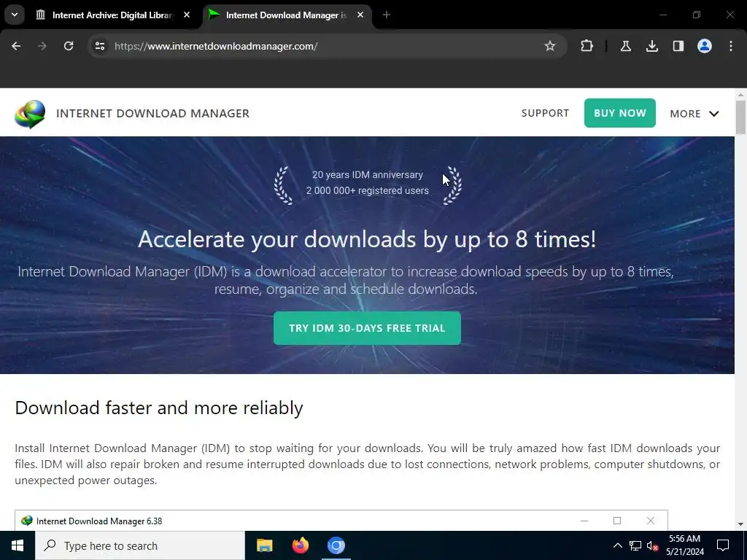
Task: Click TRY IDM 30-DAYS FREE TRIAL
Action: (x=367, y=328)
